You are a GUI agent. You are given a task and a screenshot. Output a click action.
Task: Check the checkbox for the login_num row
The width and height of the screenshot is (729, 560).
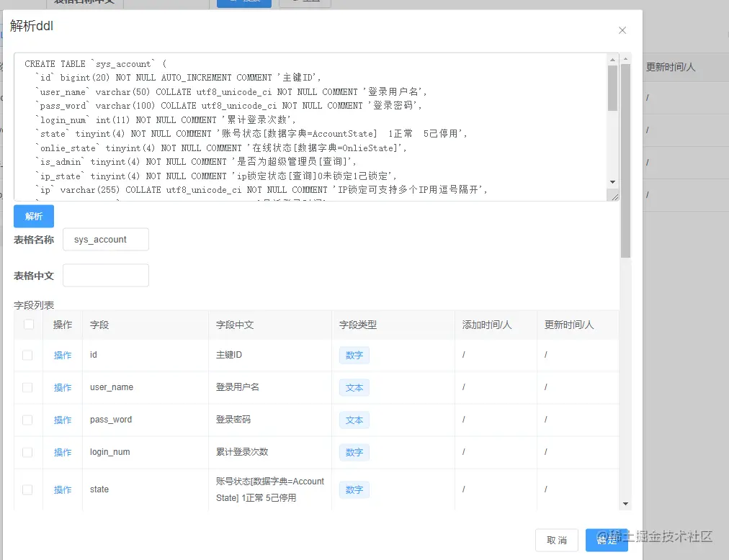27,452
